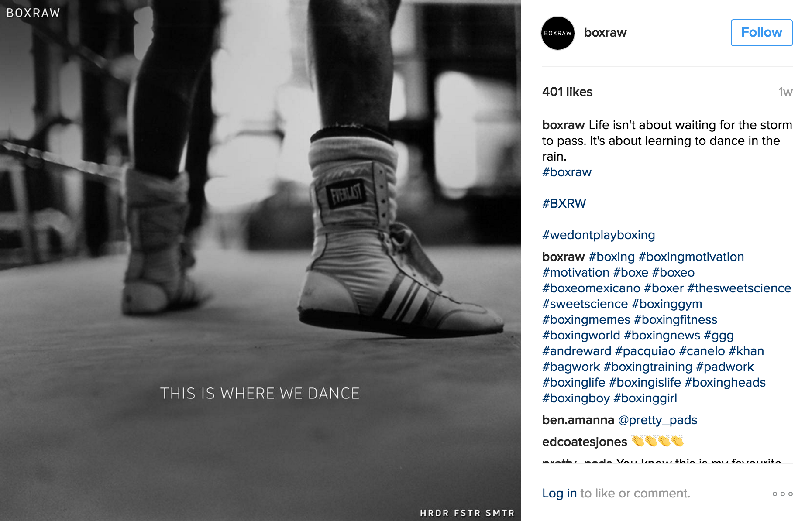The height and width of the screenshot is (521, 812).
Task: Open boxraw username in header
Action: pos(605,33)
